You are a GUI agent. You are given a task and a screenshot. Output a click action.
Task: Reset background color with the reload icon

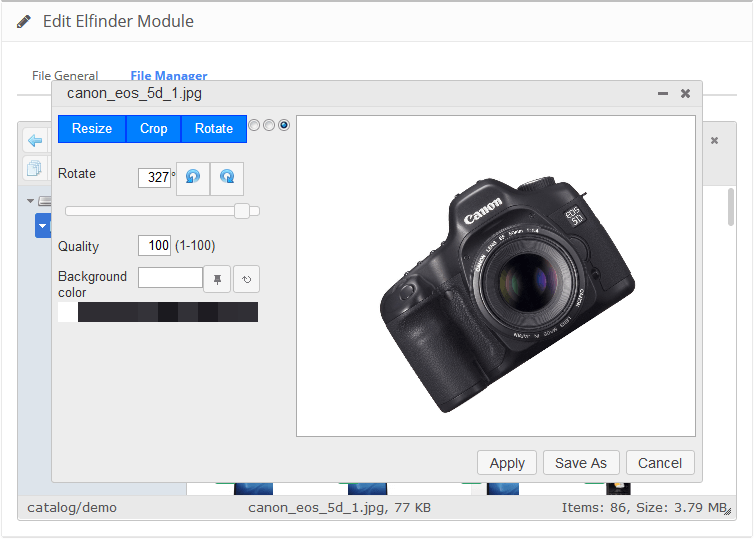tap(246, 279)
